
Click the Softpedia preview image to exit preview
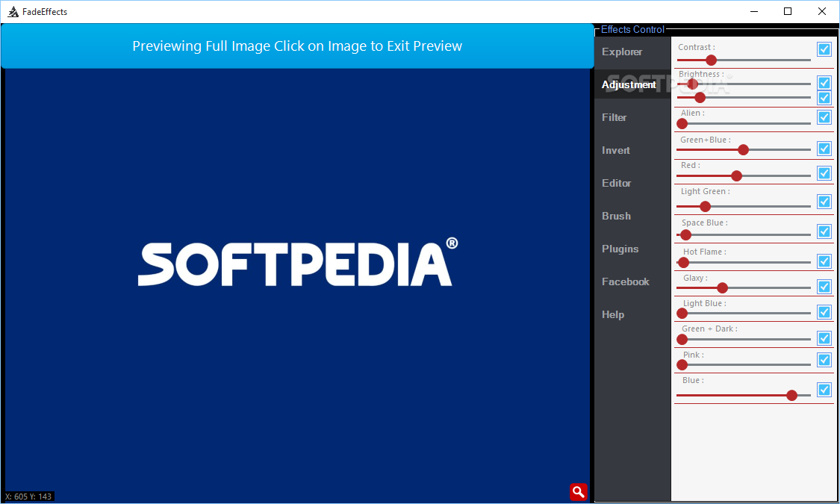[x=297, y=285]
